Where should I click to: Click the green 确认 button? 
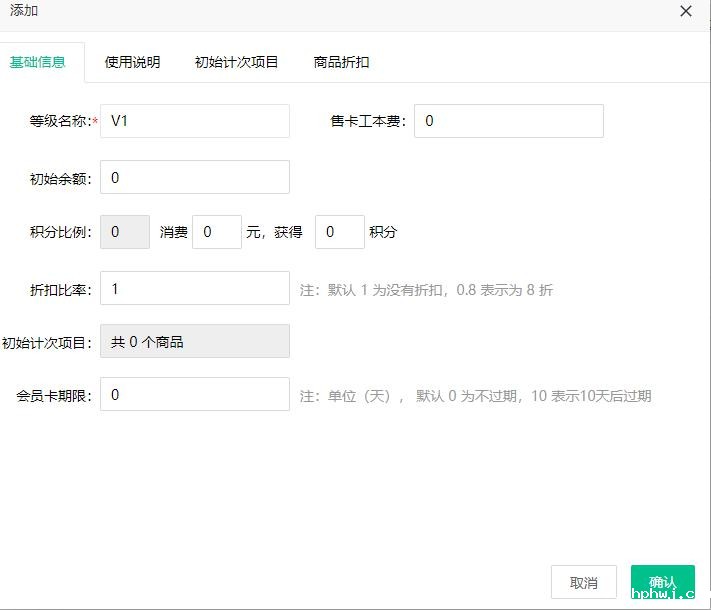662,582
